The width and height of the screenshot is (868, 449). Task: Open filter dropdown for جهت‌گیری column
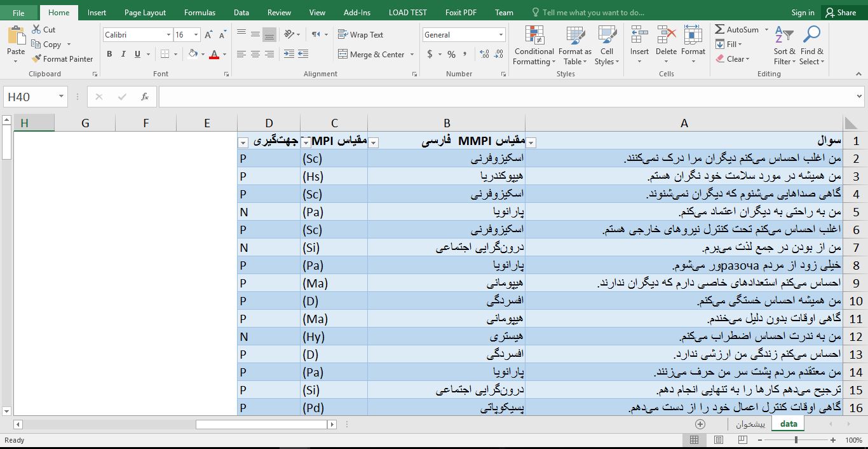(243, 142)
